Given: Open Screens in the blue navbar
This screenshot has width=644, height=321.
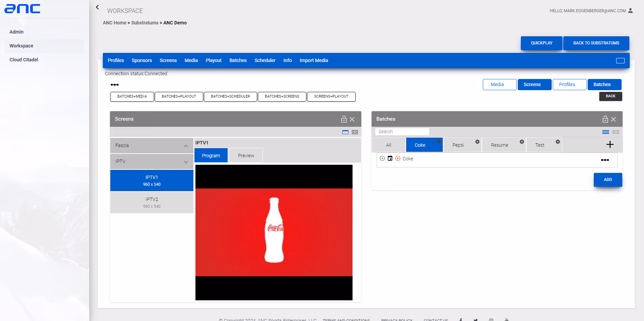Looking at the screenshot, I should (x=168, y=60).
